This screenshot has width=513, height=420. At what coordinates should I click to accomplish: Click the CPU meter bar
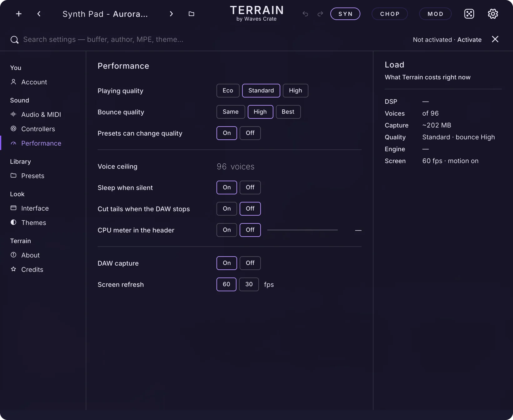point(302,230)
